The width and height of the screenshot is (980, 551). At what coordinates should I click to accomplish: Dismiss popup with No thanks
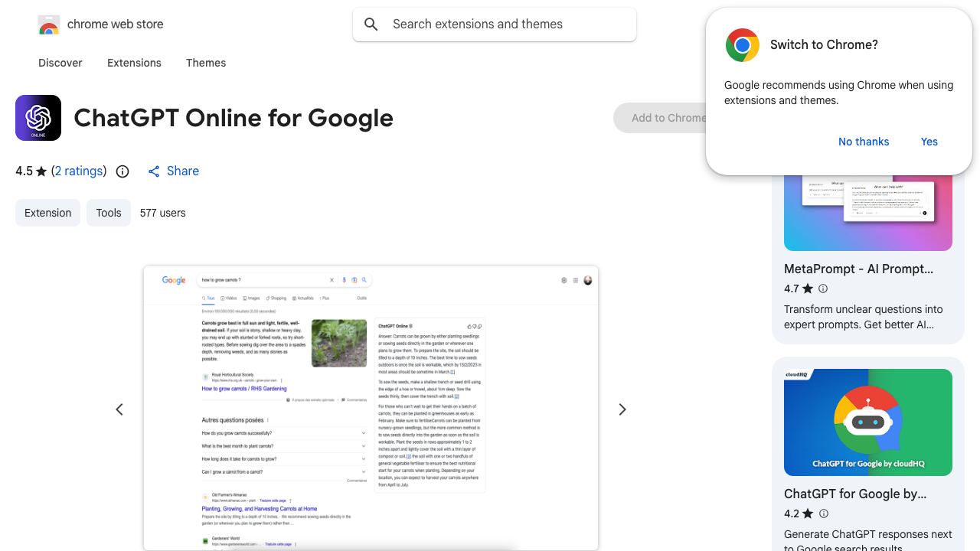(x=864, y=142)
